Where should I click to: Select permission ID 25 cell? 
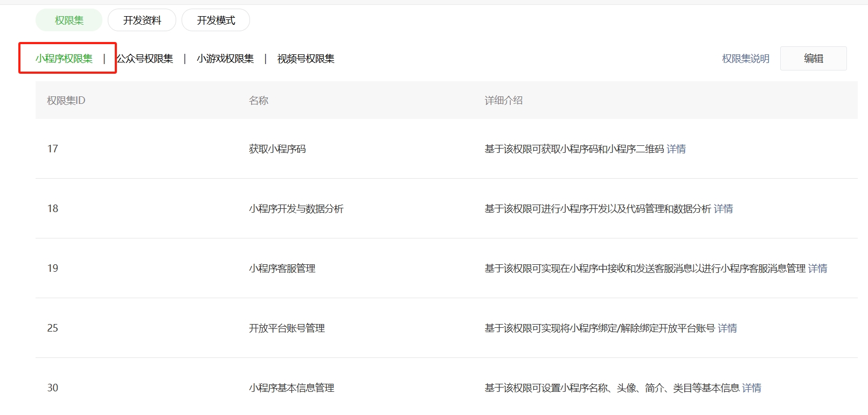coord(53,328)
